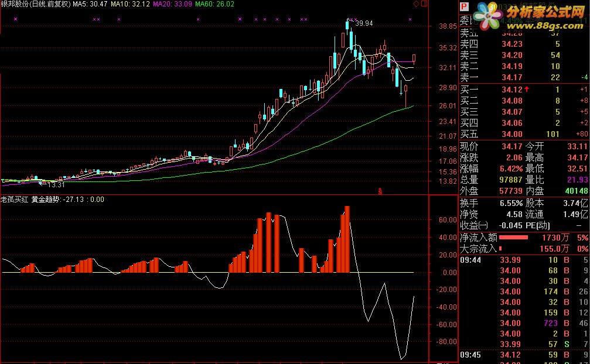Click the red diamond icon above the chart
Viewport: 590px width, 364px height.
coord(416,4)
